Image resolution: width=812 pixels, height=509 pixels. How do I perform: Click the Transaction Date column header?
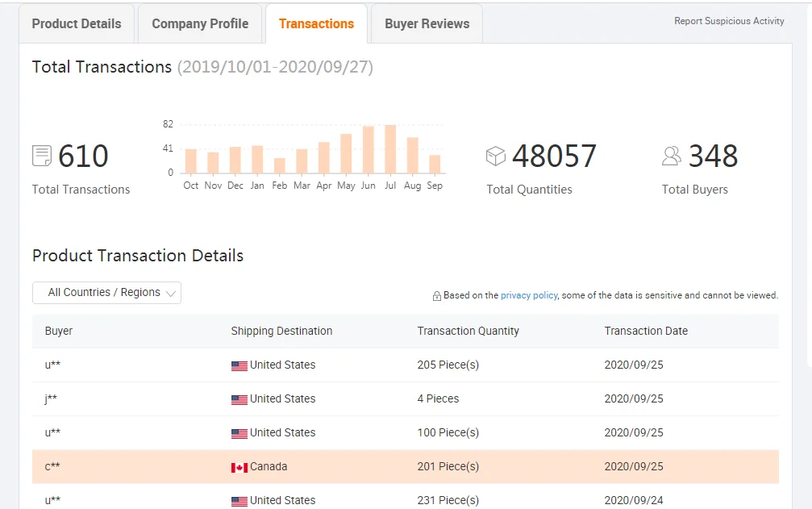tap(646, 331)
